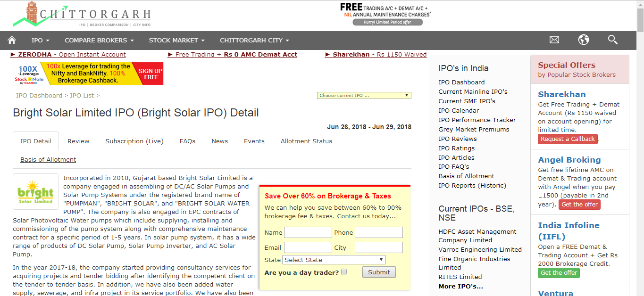
Task: Open Current SME IPO's link
Action: (x=467, y=101)
